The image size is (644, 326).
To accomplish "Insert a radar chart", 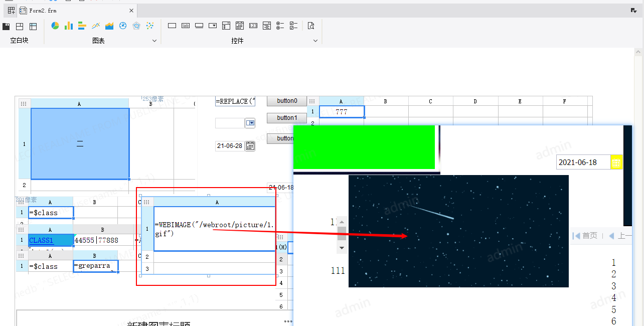I will point(136,26).
